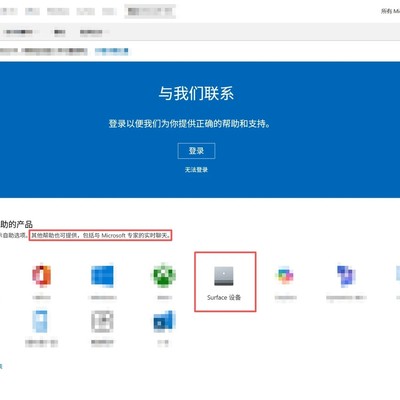Choose the green Xbox product icon

coord(163,275)
